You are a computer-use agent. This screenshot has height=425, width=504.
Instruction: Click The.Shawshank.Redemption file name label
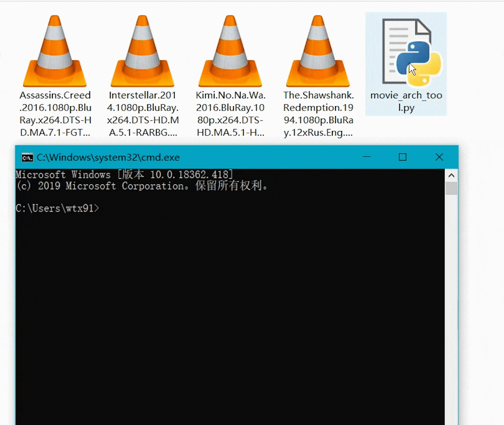(318, 114)
